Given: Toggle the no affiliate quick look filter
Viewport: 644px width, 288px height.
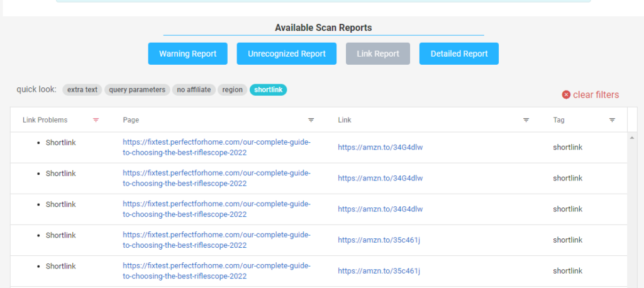Looking at the screenshot, I should pyautogui.click(x=194, y=89).
